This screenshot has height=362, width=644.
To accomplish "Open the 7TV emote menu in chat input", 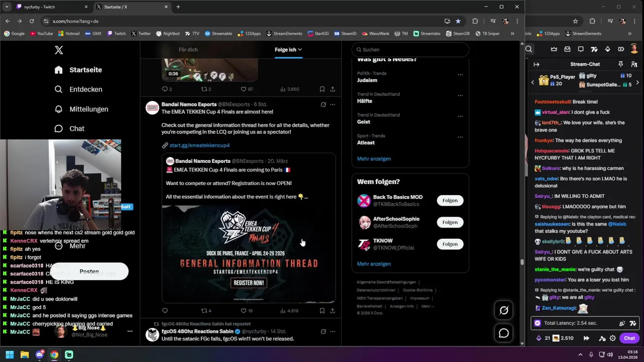I will (x=633, y=323).
